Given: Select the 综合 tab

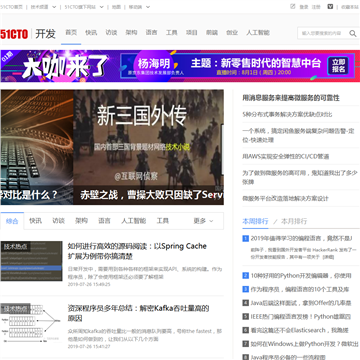Looking at the screenshot, I should [x=12, y=221].
